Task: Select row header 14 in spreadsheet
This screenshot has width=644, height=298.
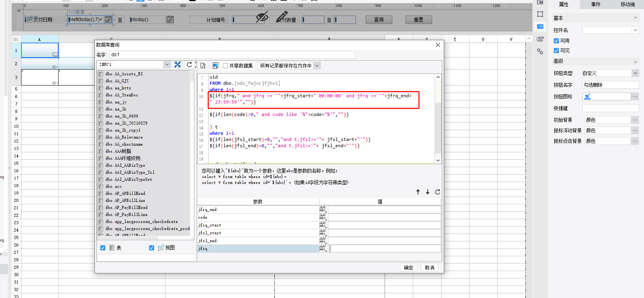Action: 16,156
